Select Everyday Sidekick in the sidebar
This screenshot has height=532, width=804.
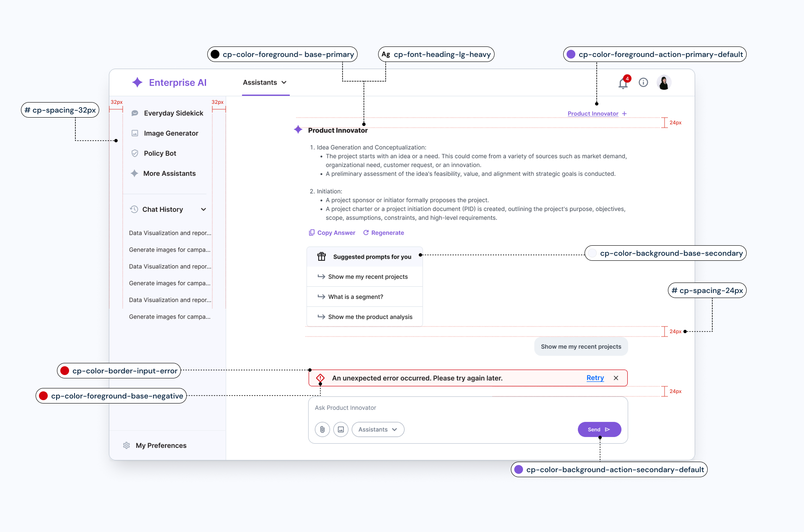(173, 113)
